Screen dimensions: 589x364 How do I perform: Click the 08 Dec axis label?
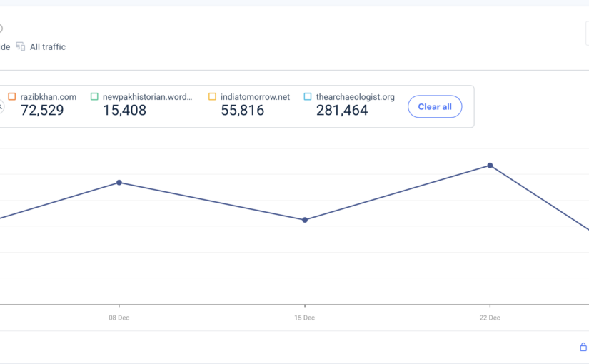click(x=119, y=318)
